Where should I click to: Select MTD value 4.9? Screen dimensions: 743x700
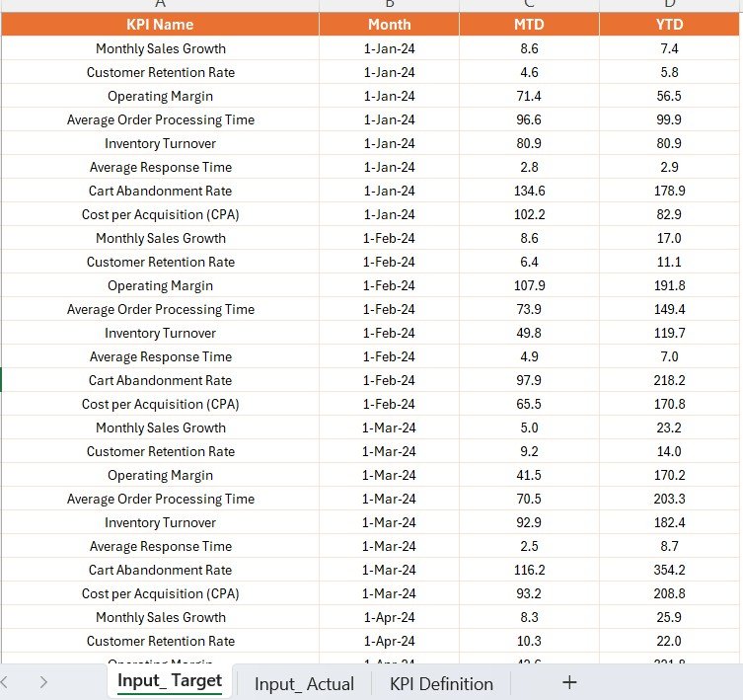click(x=529, y=356)
